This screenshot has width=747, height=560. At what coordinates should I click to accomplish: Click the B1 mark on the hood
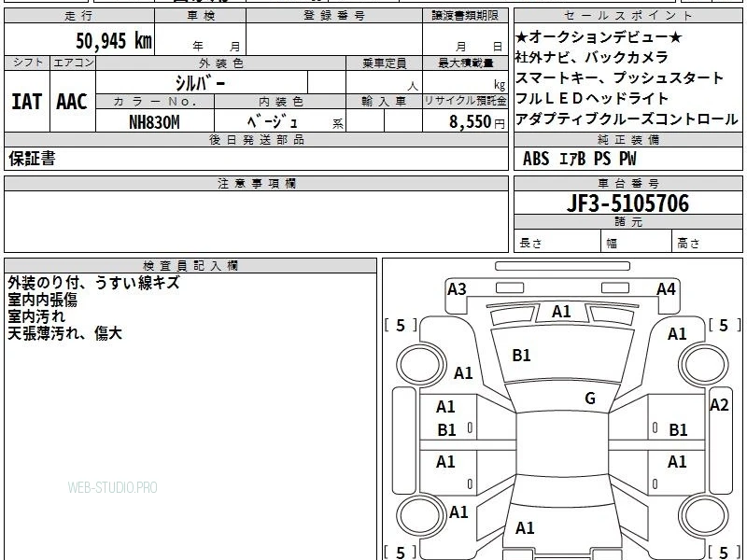521,356
